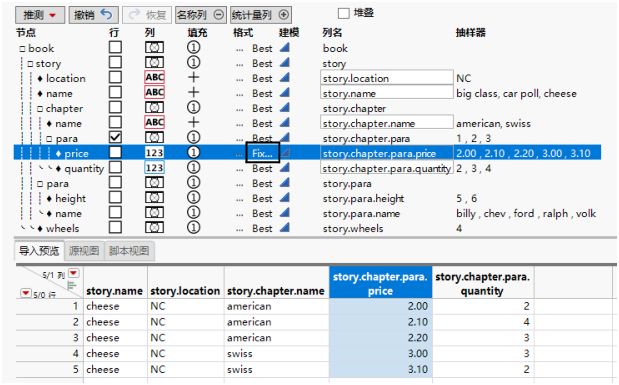Select the wheels tree node
The image size is (619, 385).
[x=62, y=228]
